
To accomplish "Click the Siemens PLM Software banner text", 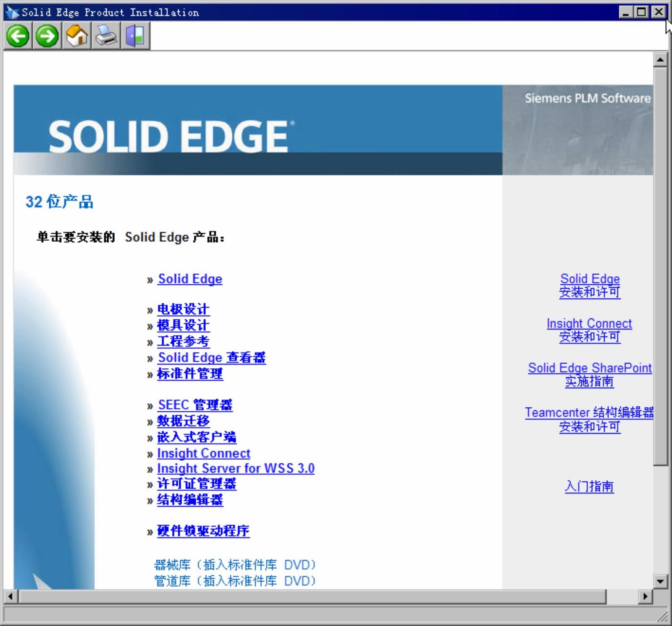I will tap(588, 98).
